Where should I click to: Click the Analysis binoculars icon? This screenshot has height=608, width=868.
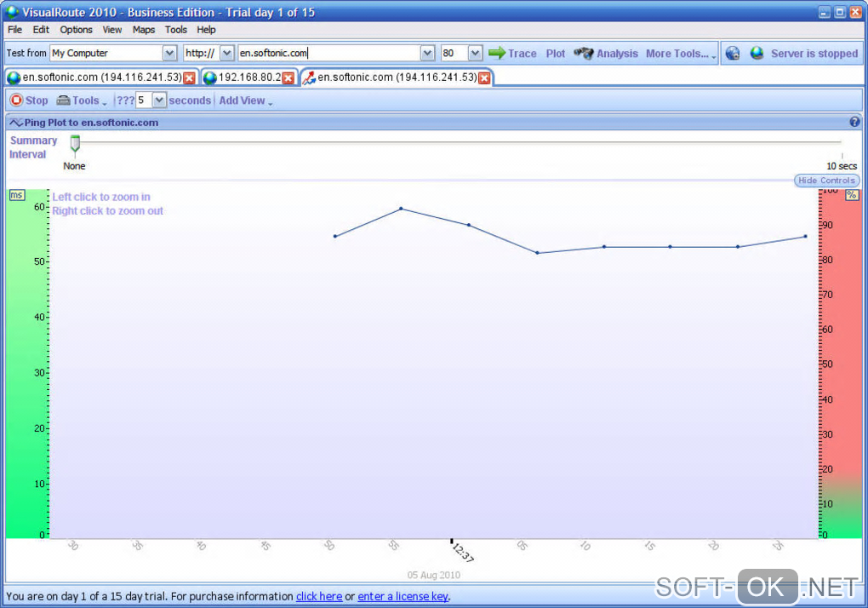click(x=583, y=53)
